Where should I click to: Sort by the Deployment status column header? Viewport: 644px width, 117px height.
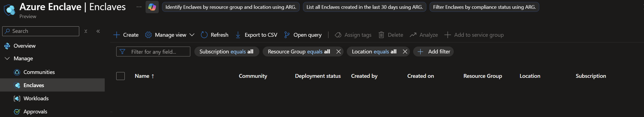318,76
